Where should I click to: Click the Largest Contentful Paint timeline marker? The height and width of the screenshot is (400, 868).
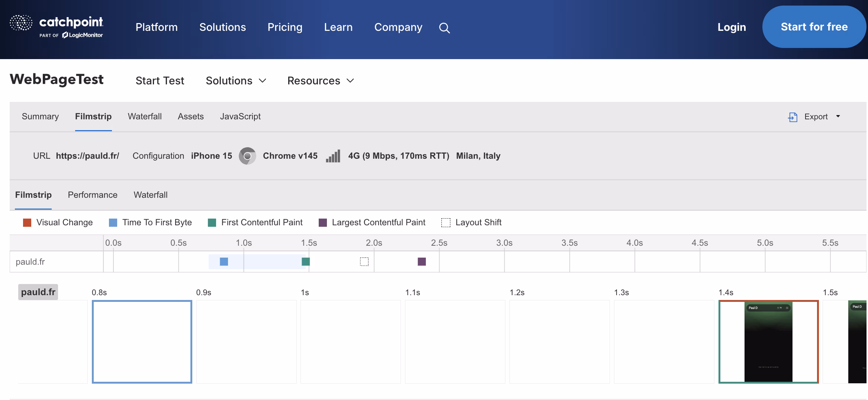pos(422,262)
